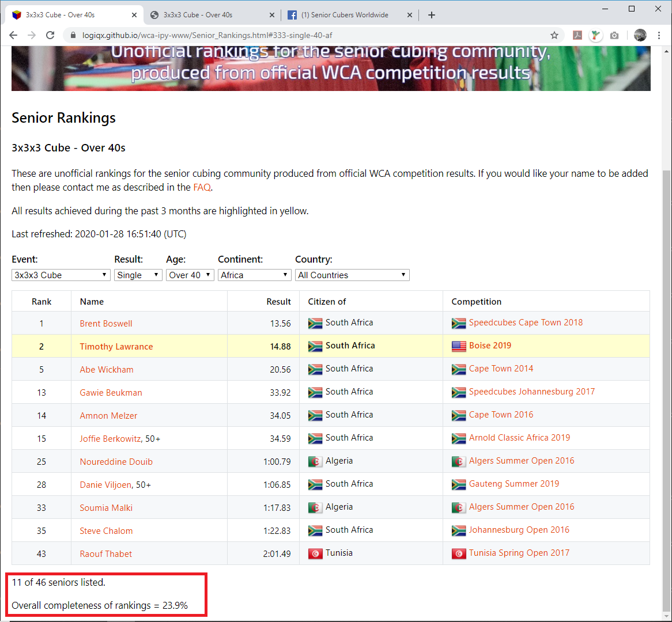Click the green bird extension icon
The width and height of the screenshot is (672, 622).
(x=595, y=35)
